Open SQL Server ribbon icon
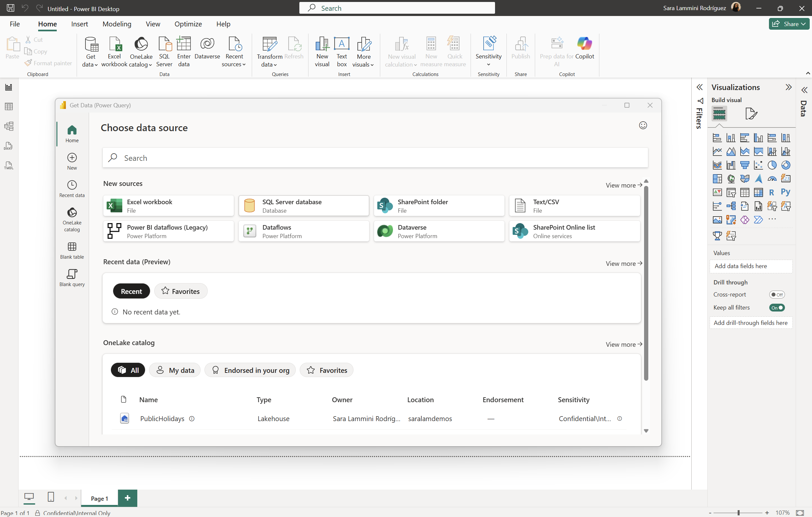Image resolution: width=812 pixels, height=517 pixels. click(x=164, y=52)
